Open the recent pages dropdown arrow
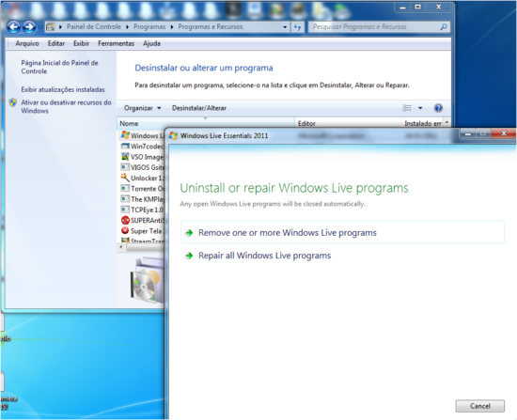 (x=39, y=27)
